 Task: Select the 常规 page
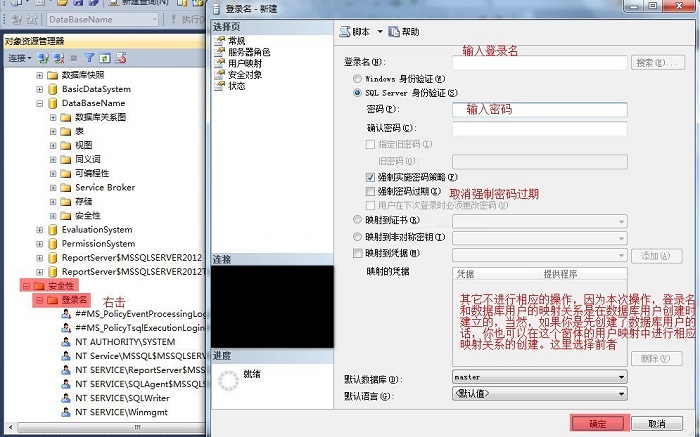point(237,41)
